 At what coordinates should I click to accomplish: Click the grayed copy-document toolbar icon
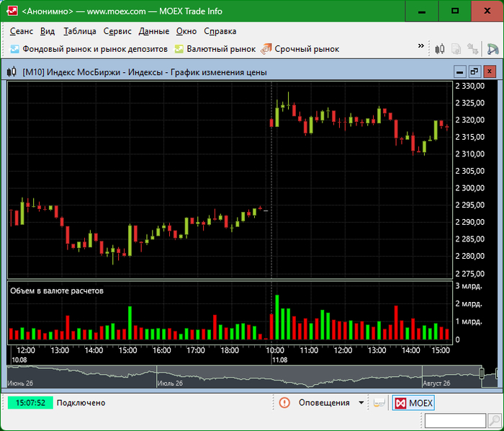(456, 49)
